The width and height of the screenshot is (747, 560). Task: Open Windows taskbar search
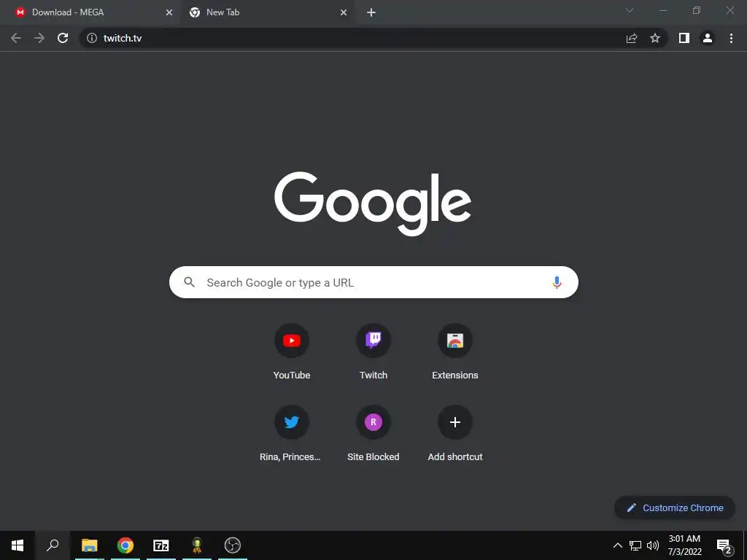click(x=53, y=545)
